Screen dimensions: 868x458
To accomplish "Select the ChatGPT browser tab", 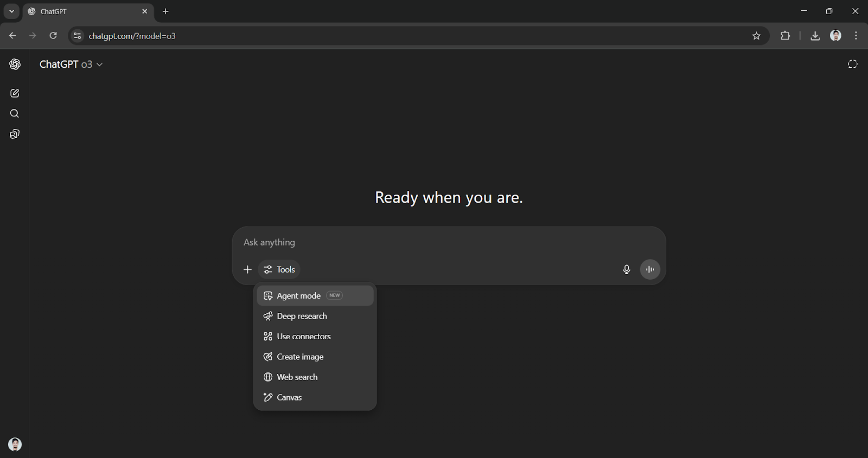I will (88, 11).
